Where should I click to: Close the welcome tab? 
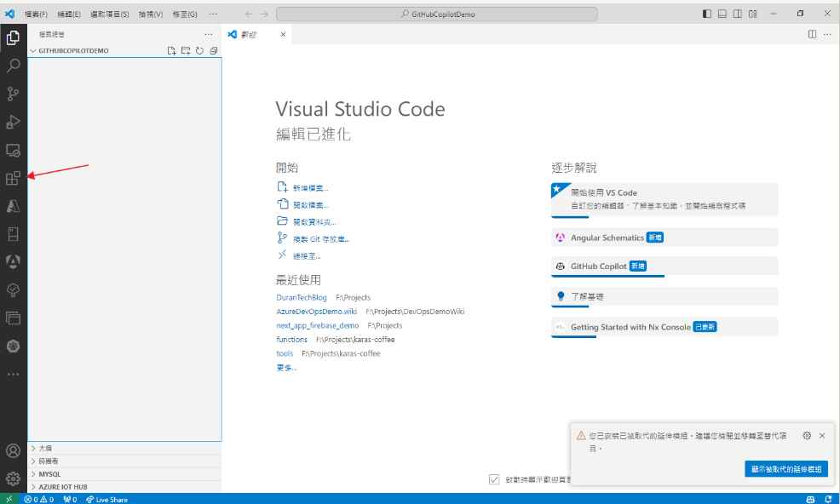(x=283, y=34)
